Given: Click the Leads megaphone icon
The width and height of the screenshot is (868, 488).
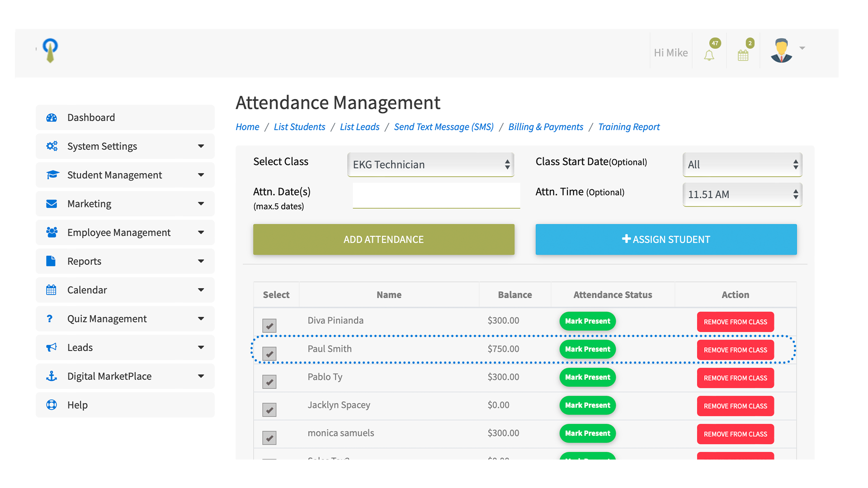Looking at the screenshot, I should [52, 347].
